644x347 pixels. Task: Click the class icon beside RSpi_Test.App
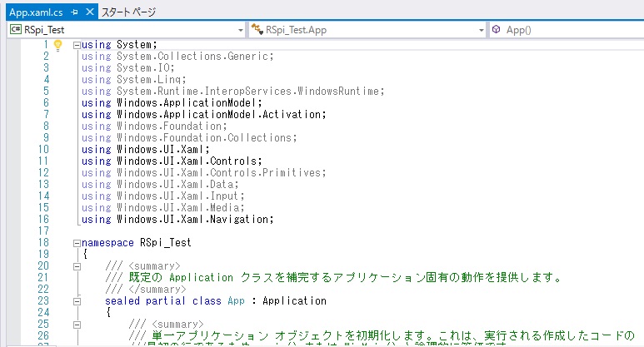[257, 29]
